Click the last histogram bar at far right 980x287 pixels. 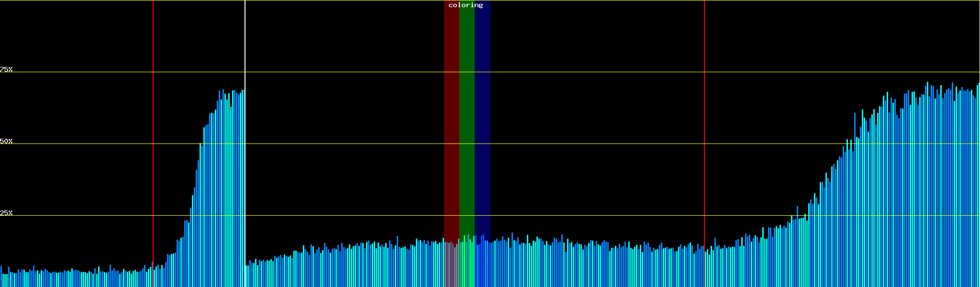coord(978,191)
